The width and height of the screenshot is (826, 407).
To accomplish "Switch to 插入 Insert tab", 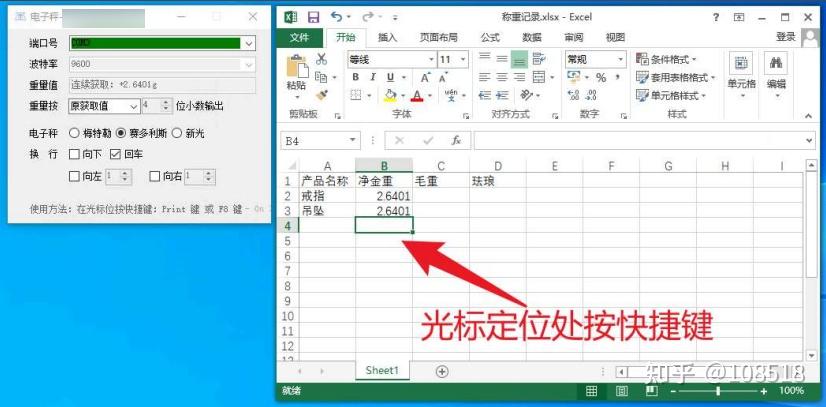I will pyautogui.click(x=387, y=37).
